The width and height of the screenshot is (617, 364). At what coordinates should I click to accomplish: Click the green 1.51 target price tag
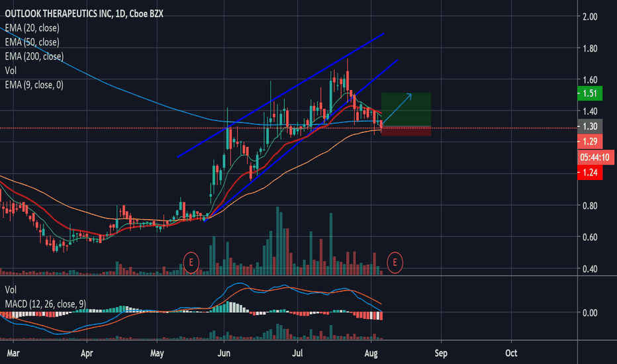590,93
